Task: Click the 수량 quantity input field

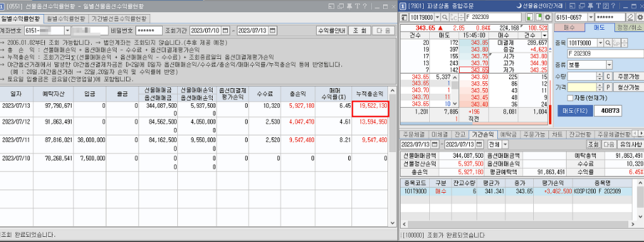Action: pyautogui.click(x=583, y=76)
